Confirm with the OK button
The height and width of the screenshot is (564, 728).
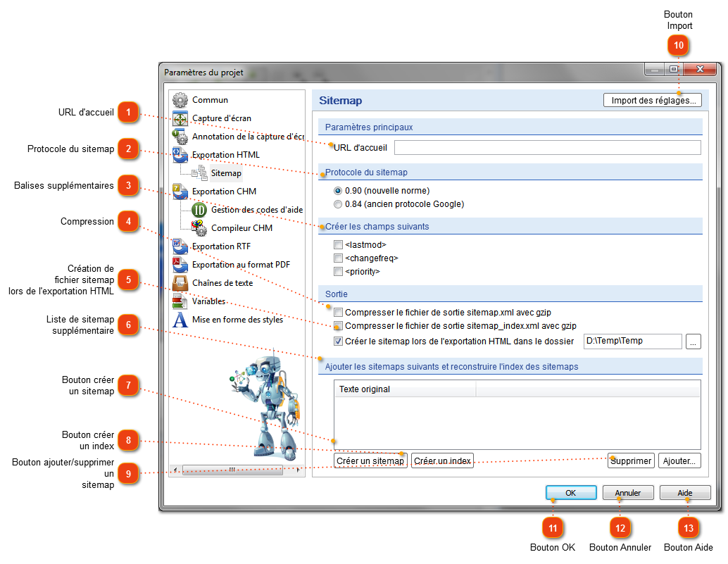click(x=570, y=493)
